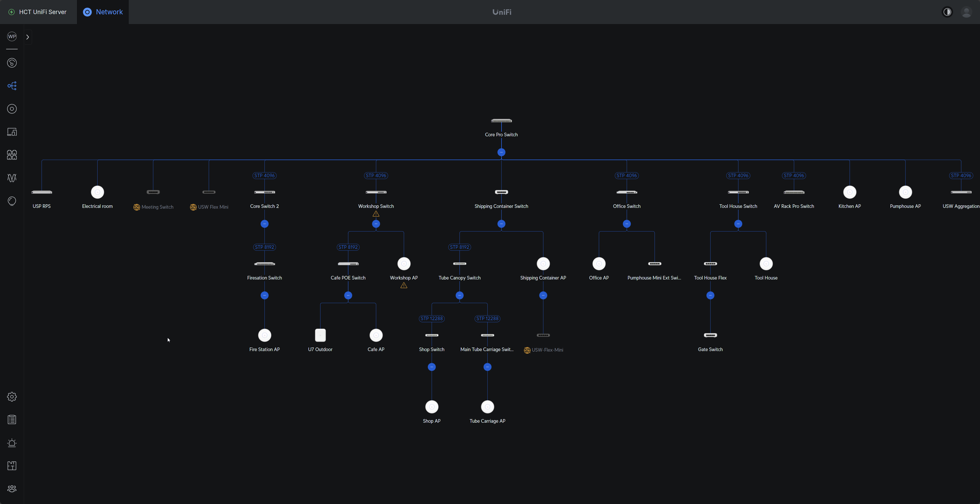Viewport: 980px width, 504px height.
Task: Collapse the Core Pro Switch branch
Action: [x=501, y=152]
